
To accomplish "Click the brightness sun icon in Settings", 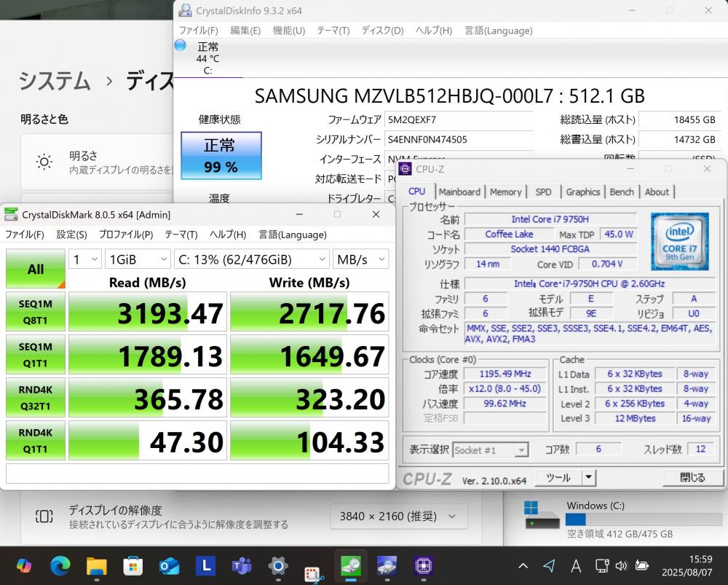I will coord(44,162).
